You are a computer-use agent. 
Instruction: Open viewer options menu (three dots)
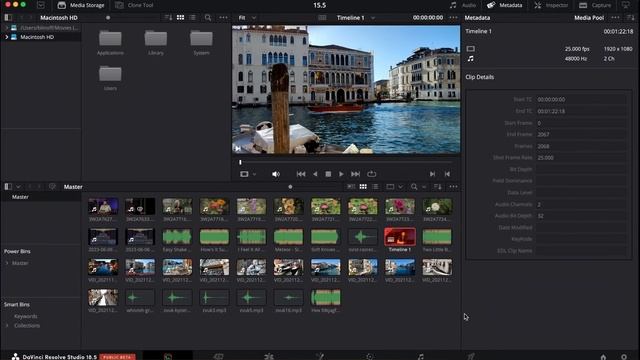coord(453,18)
